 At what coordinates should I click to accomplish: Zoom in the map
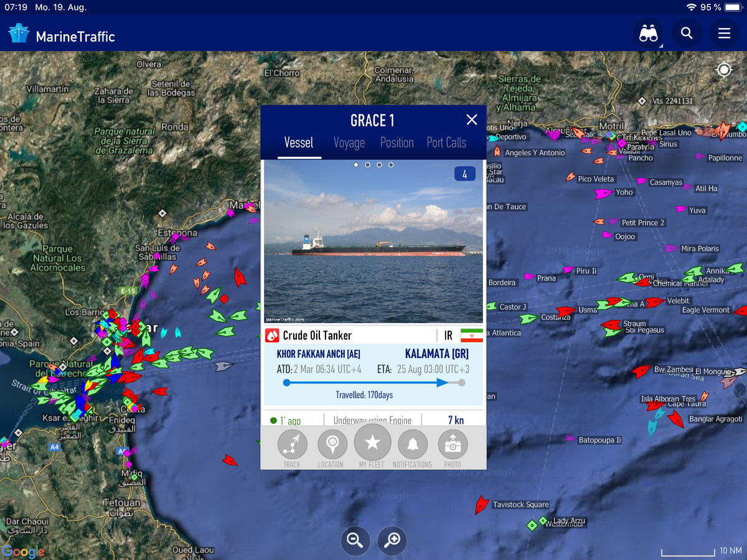(x=392, y=540)
